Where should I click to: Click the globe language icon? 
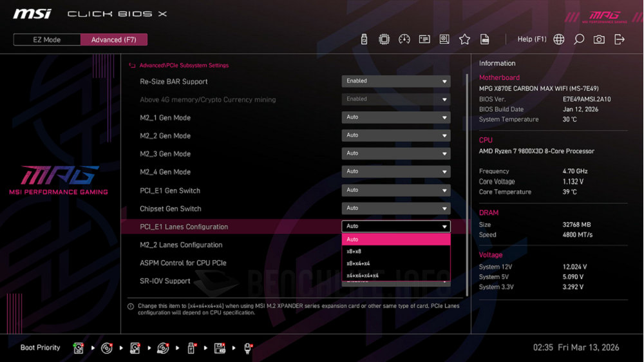pos(559,39)
